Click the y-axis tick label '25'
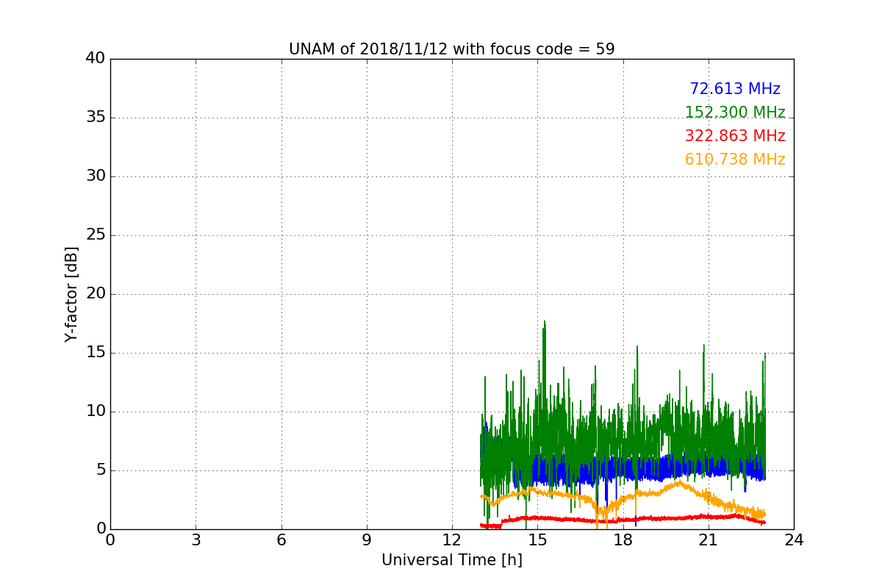This screenshot has height=588, width=882. point(96,235)
